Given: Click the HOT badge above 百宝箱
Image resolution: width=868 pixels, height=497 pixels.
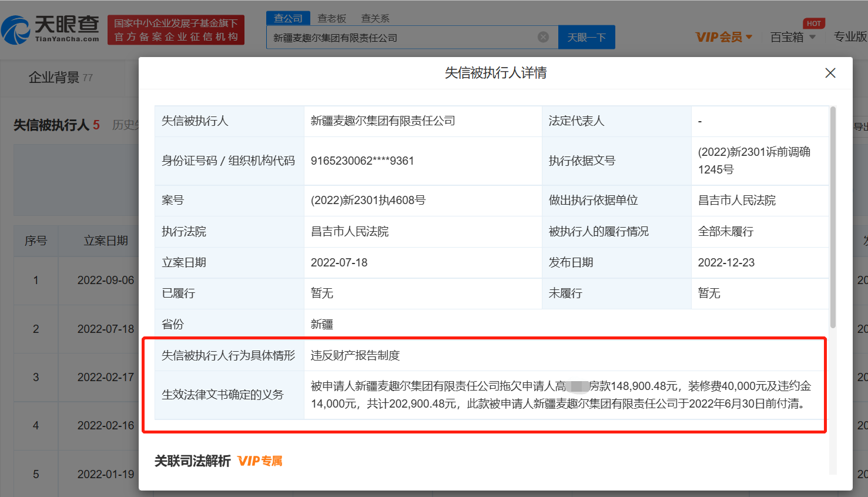Looking at the screenshot, I should point(814,24).
